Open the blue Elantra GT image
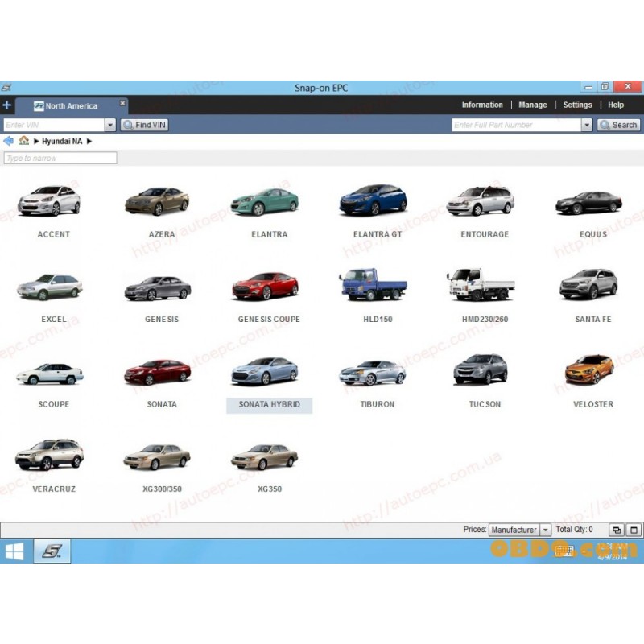644x644 pixels. click(x=373, y=200)
